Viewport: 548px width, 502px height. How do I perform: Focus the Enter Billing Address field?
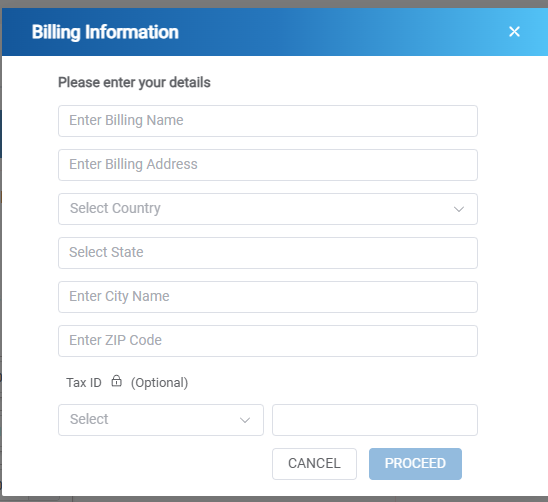[268, 165]
